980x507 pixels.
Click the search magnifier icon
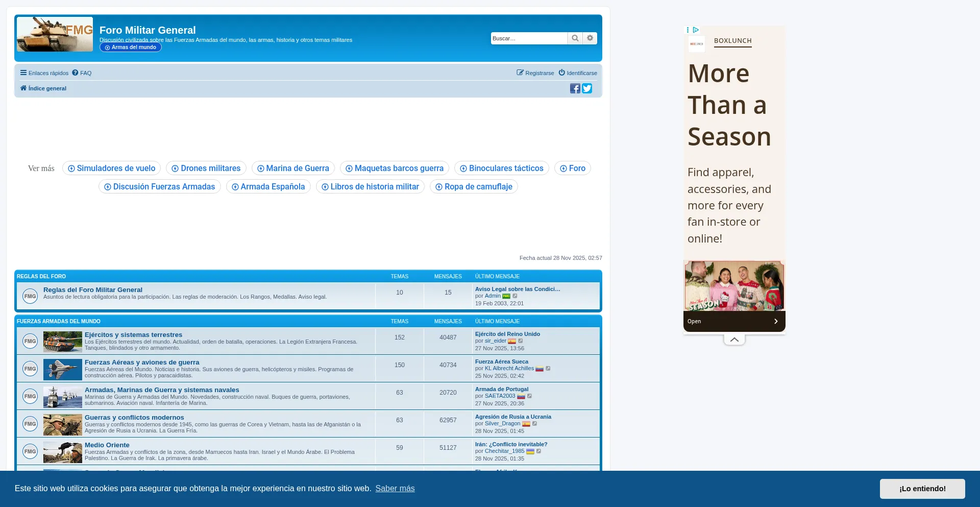(x=575, y=38)
